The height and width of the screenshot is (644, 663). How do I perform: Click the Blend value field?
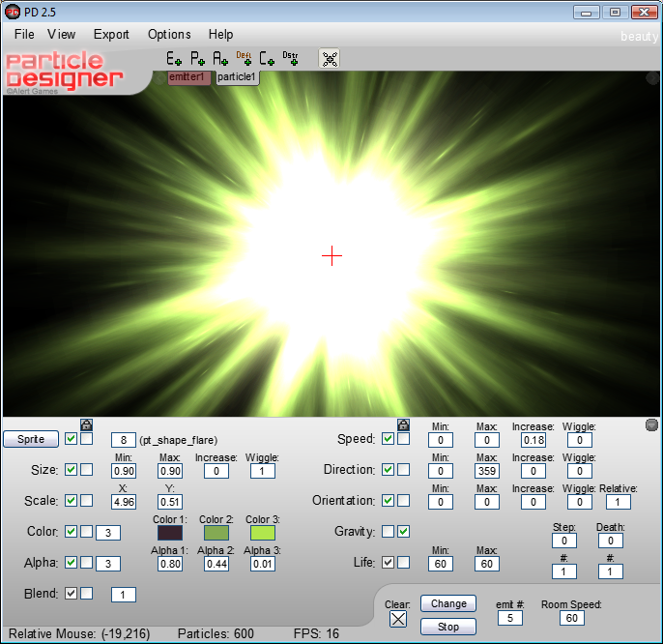click(x=124, y=595)
